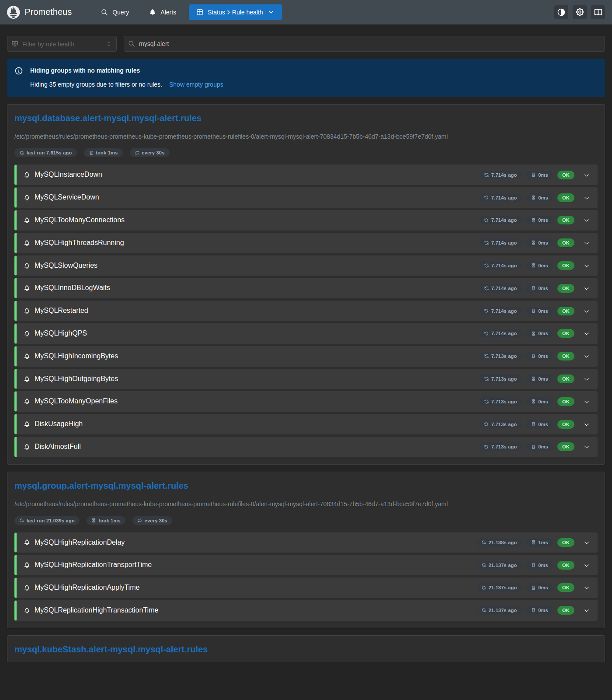Click the "7.713s ago" badge on MySQLTooManyOpenFiles
Screen dimensions: 612x700
coord(501,402)
